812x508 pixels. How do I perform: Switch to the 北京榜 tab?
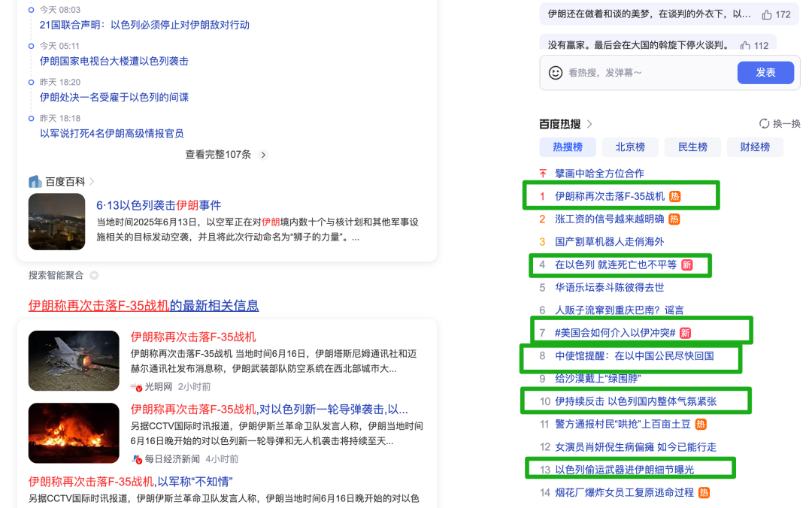tap(630, 147)
